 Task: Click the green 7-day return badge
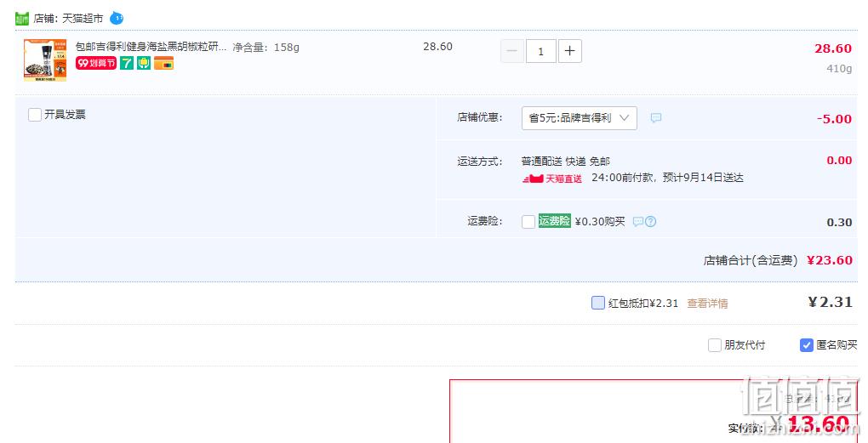127,63
